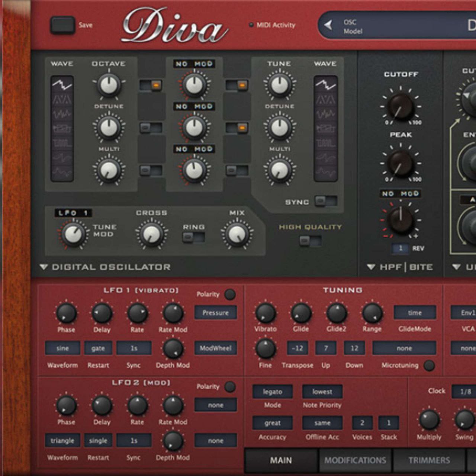Image resolution: width=476 pixels, height=476 pixels.
Task: Open the LFO 2 triangle Waveform selector
Action: tap(62, 441)
